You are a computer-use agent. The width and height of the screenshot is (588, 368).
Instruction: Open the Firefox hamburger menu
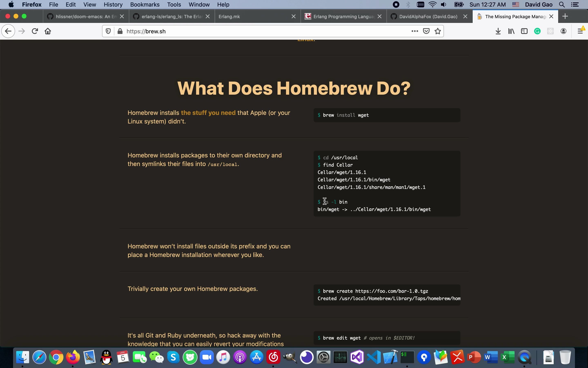coord(580,31)
